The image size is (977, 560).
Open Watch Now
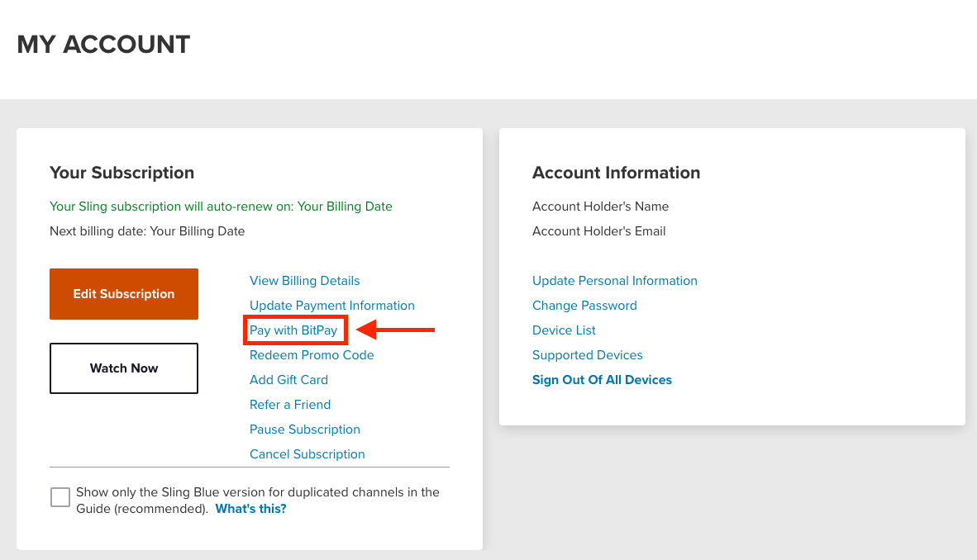124,368
